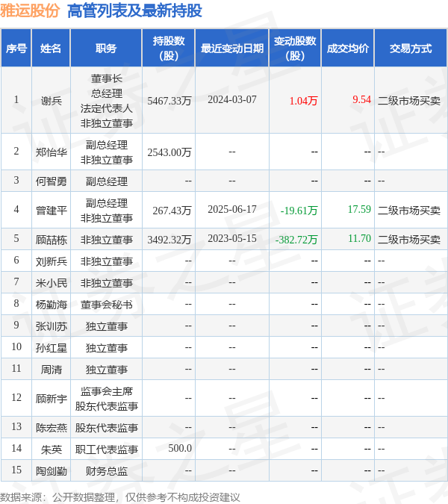Select the name 曾建平
The width and height of the screenshot is (448, 504).
tap(51, 211)
